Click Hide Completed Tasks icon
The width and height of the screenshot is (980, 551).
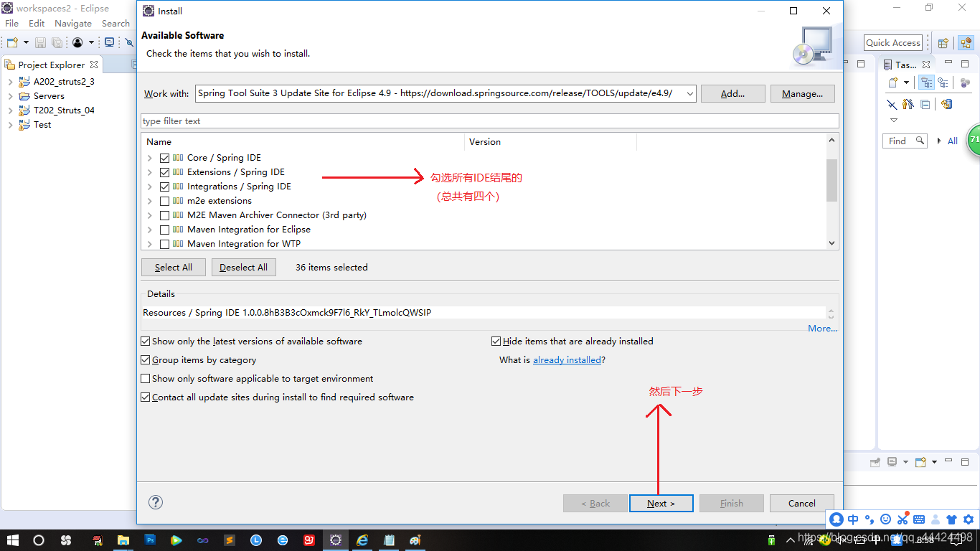(892, 104)
